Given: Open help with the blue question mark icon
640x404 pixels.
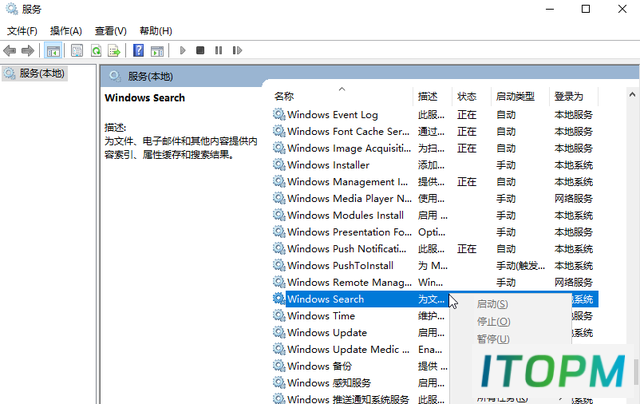Looking at the screenshot, I should [138, 51].
